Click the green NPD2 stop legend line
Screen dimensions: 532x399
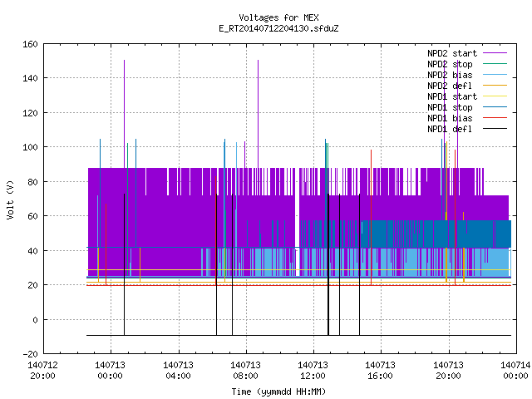(495, 63)
